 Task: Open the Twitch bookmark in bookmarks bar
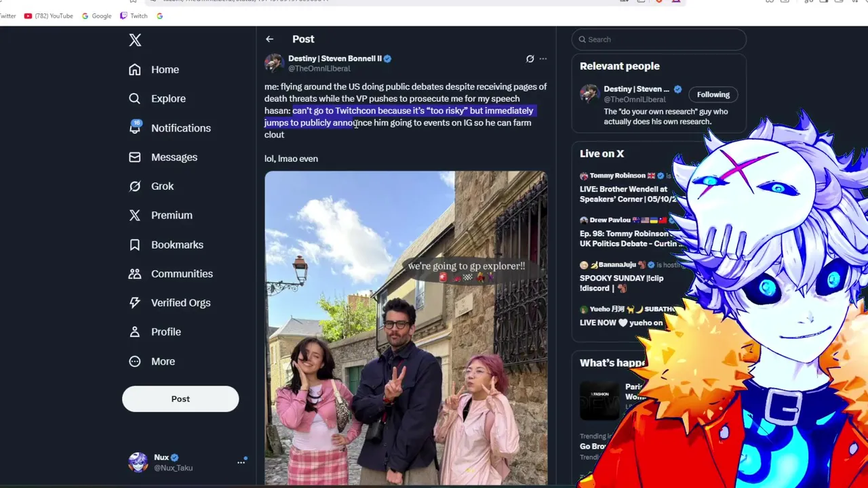click(x=134, y=16)
